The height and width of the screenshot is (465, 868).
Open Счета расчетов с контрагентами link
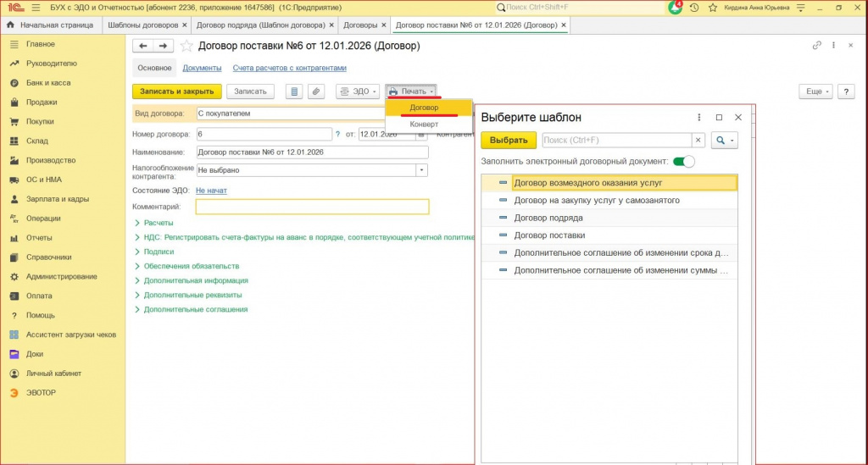tap(290, 68)
